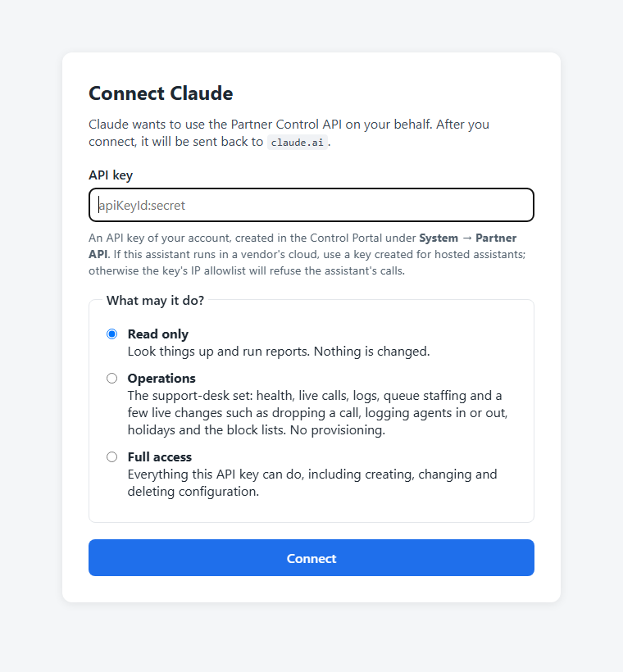The image size is (623, 672).
Task: Click the bold 'Operations' option label
Action: [161, 378]
